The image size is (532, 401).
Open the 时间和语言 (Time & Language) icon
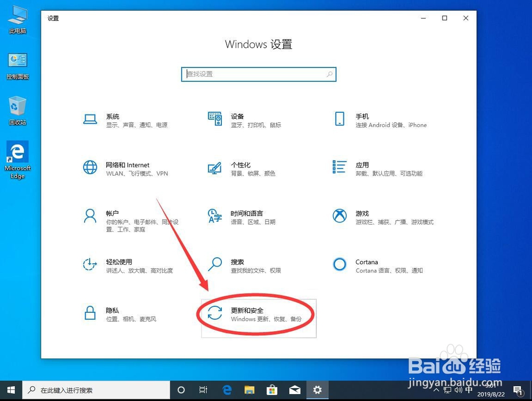[x=215, y=216]
